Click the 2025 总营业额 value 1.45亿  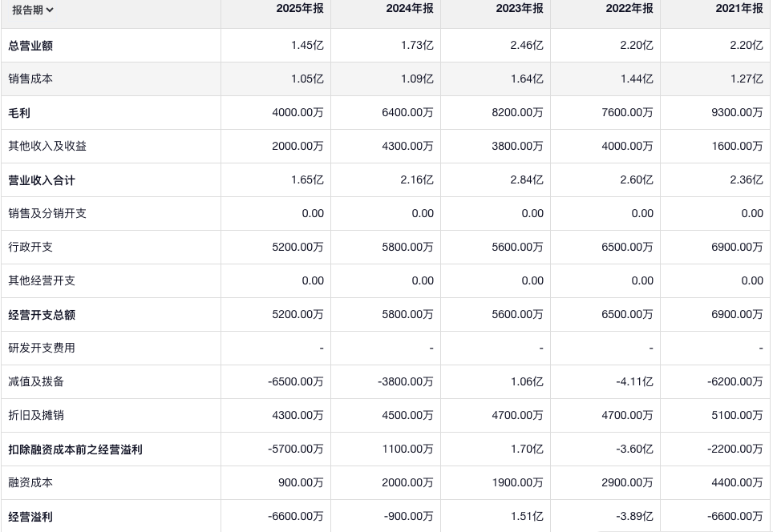[307, 46]
